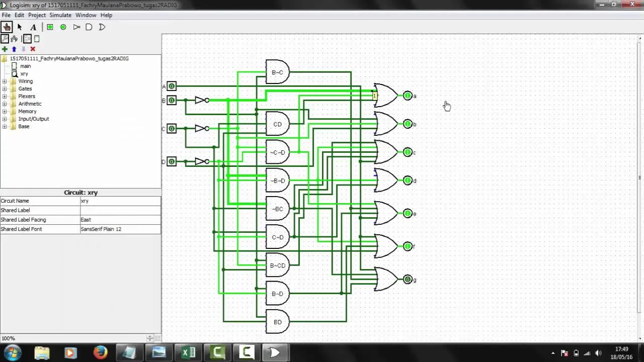This screenshot has height=362, width=644.
Task: Add an input pin from the toolbar
Action: tap(50, 27)
